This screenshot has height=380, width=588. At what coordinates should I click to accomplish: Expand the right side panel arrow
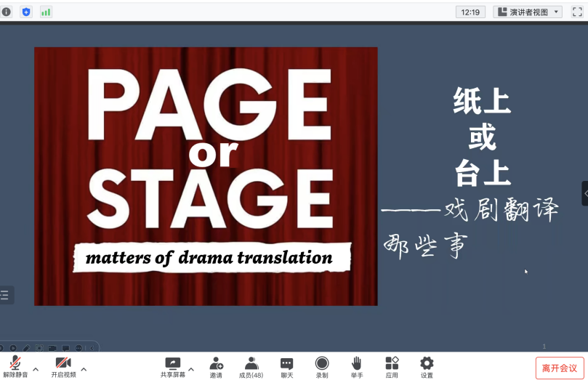(x=584, y=193)
